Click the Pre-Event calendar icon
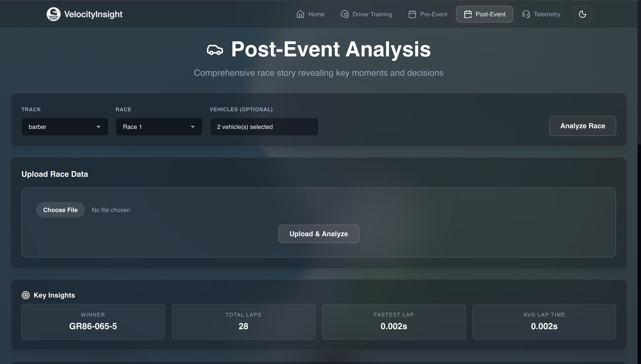Viewport: 641px width, 364px height. (x=412, y=14)
